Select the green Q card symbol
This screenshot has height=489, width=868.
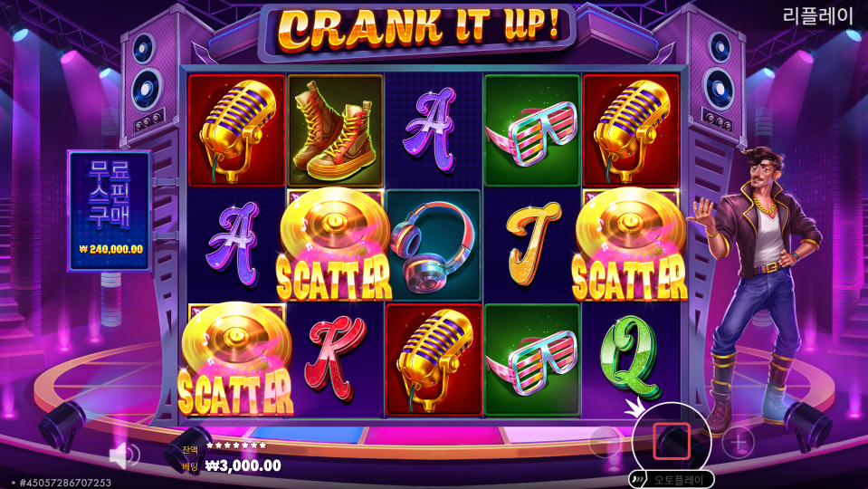(x=630, y=358)
